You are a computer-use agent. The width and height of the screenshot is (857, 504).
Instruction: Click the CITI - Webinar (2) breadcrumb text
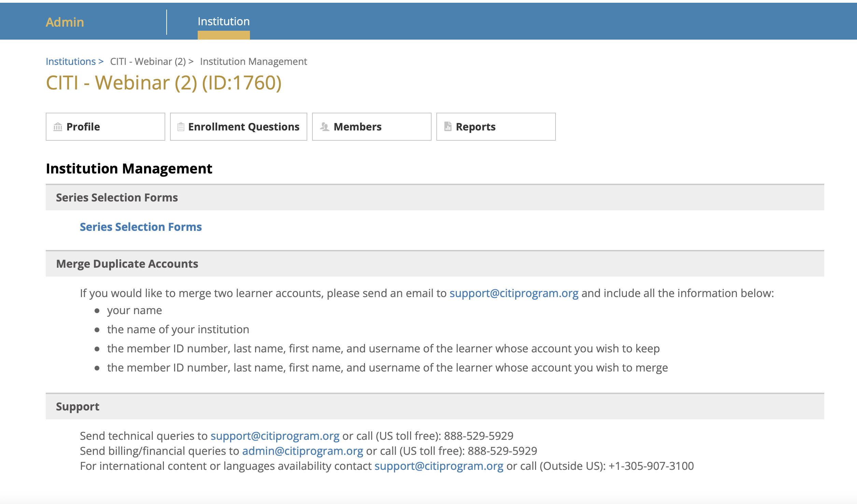(x=148, y=61)
